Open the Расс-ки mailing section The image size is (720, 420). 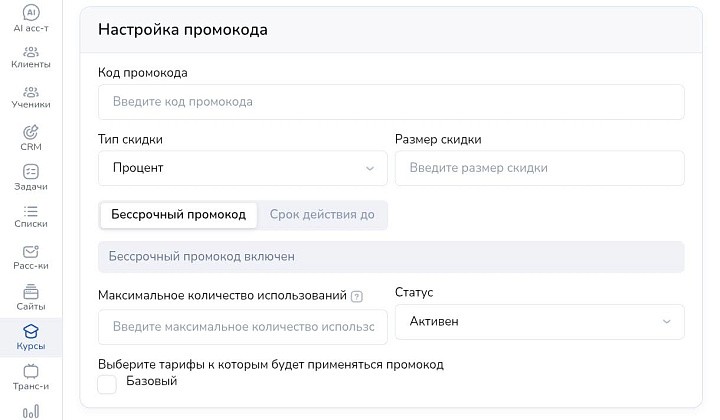pos(31,257)
